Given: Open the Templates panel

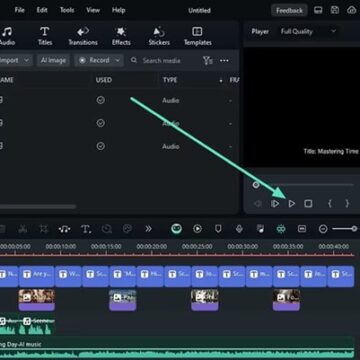Looking at the screenshot, I should click(198, 36).
